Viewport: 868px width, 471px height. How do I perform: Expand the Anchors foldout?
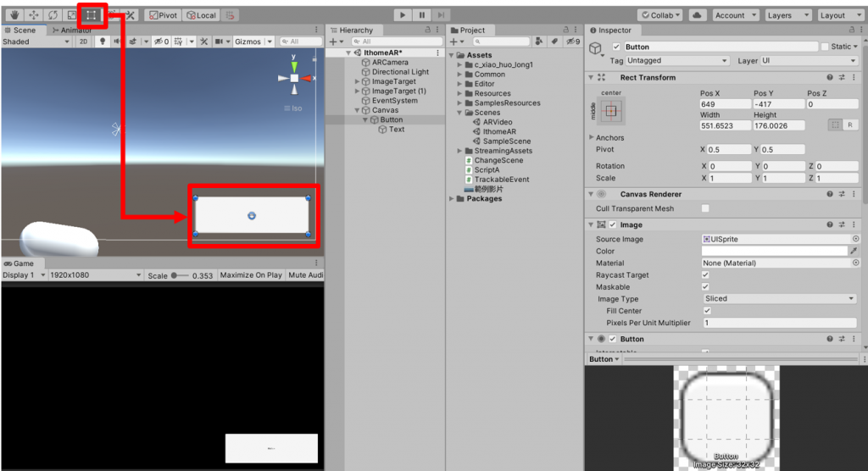(591, 137)
